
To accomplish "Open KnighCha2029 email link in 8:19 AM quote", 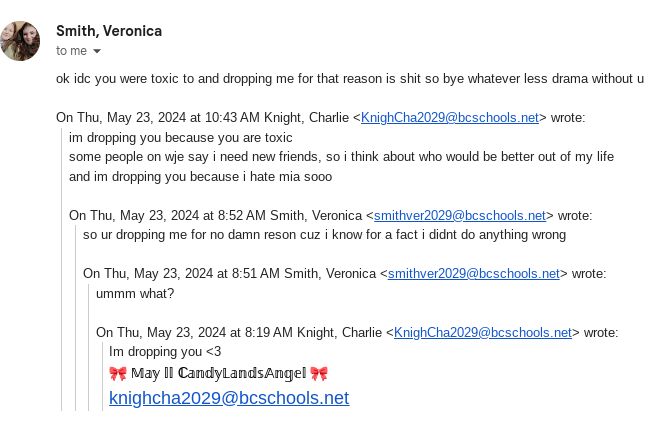I will (482, 333).
